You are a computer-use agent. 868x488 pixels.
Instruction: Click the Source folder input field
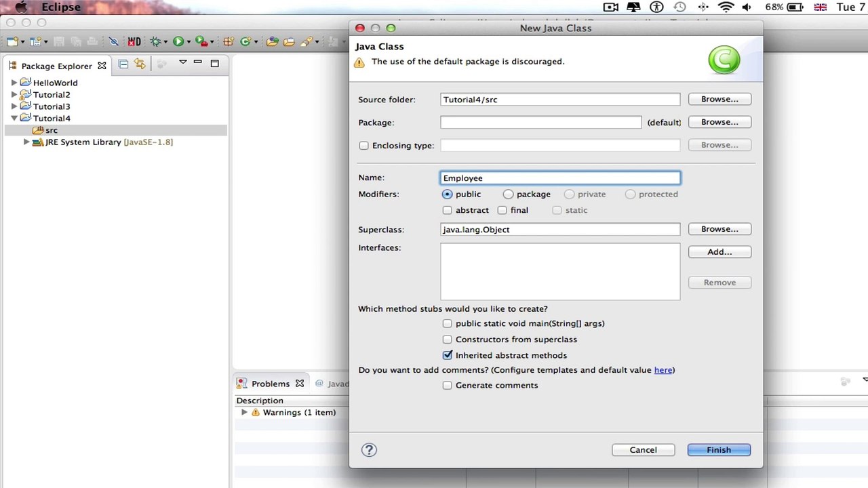[560, 100]
